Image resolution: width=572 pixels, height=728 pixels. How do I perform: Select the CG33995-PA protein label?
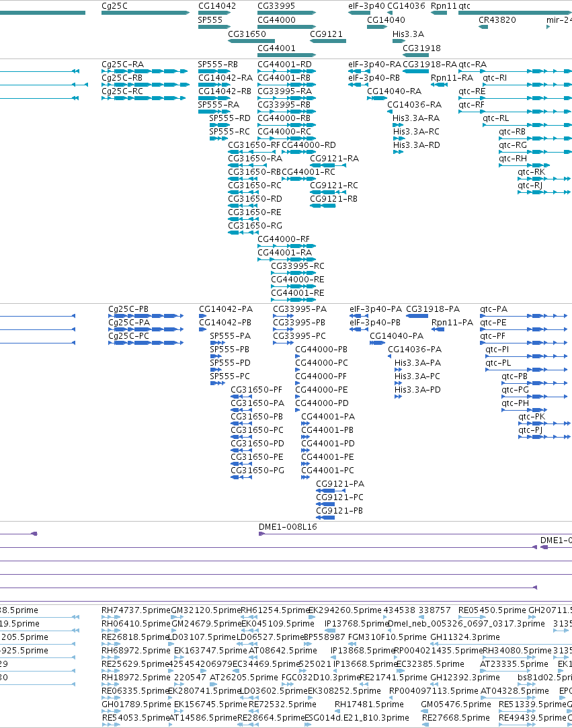point(300,309)
